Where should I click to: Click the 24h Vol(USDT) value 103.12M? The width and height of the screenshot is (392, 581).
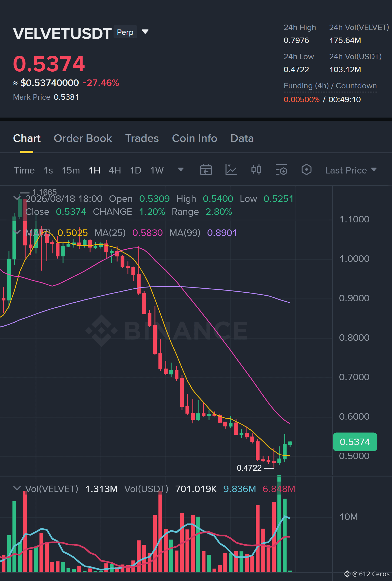click(345, 69)
